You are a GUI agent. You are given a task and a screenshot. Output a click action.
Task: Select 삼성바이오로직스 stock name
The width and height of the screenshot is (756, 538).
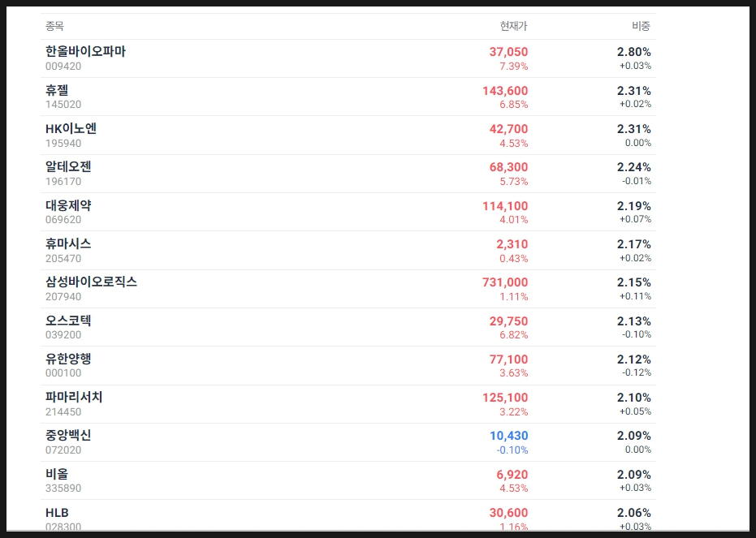(91, 282)
